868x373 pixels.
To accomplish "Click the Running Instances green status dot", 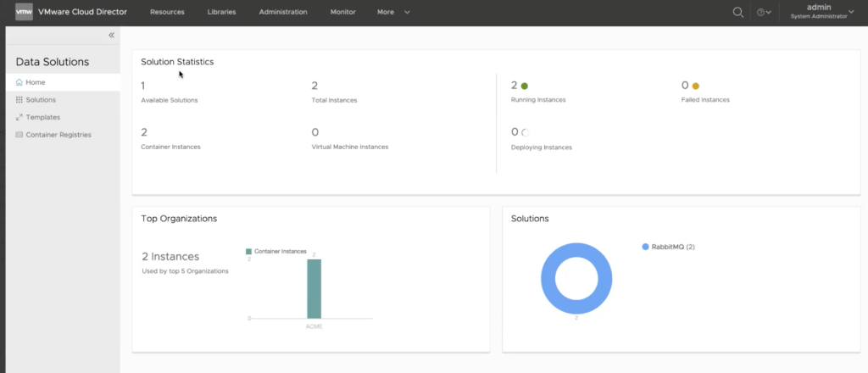I will [x=525, y=86].
